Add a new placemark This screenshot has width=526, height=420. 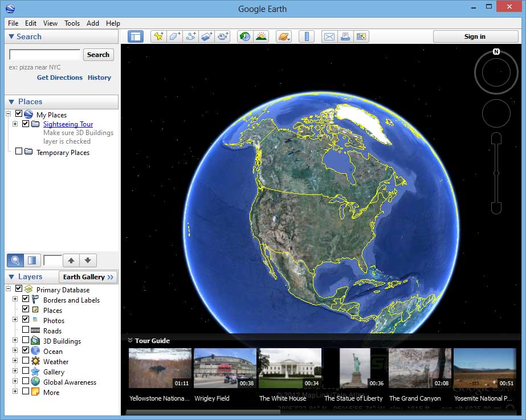click(x=158, y=36)
